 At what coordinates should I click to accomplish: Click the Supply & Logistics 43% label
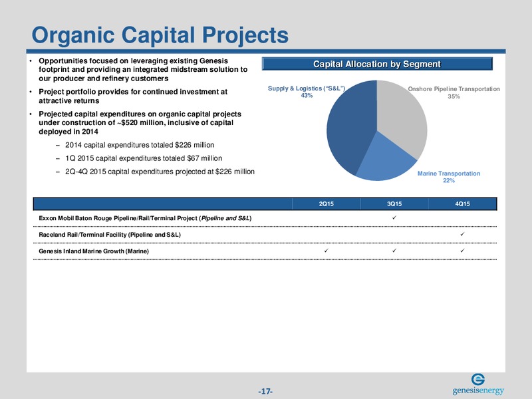(x=307, y=92)
